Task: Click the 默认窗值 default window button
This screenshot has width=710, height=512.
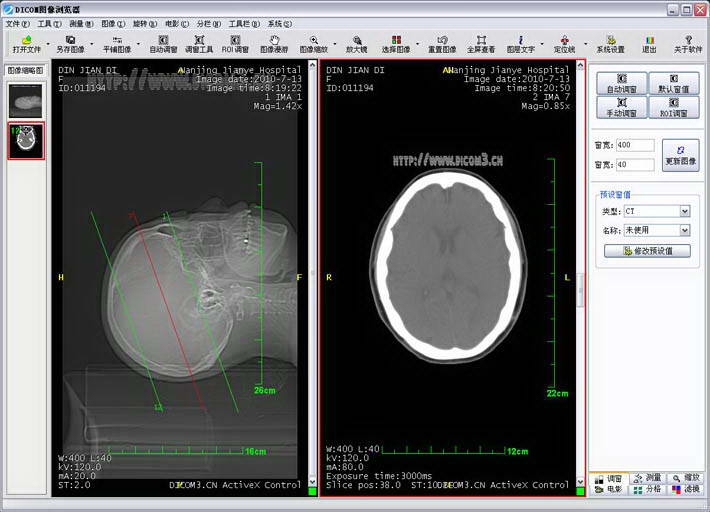Action: click(674, 83)
